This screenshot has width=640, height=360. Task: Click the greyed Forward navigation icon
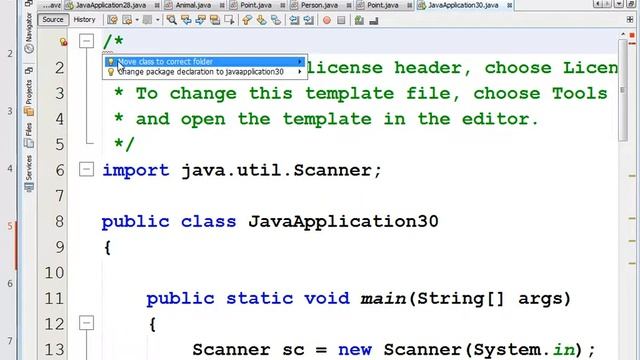[x=147, y=20]
